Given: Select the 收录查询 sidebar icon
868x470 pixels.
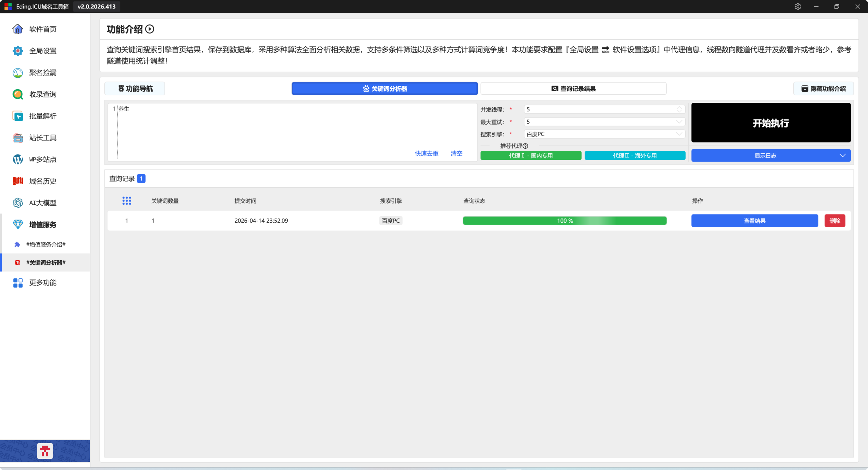Looking at the screenshot, I should click(18, 94).
